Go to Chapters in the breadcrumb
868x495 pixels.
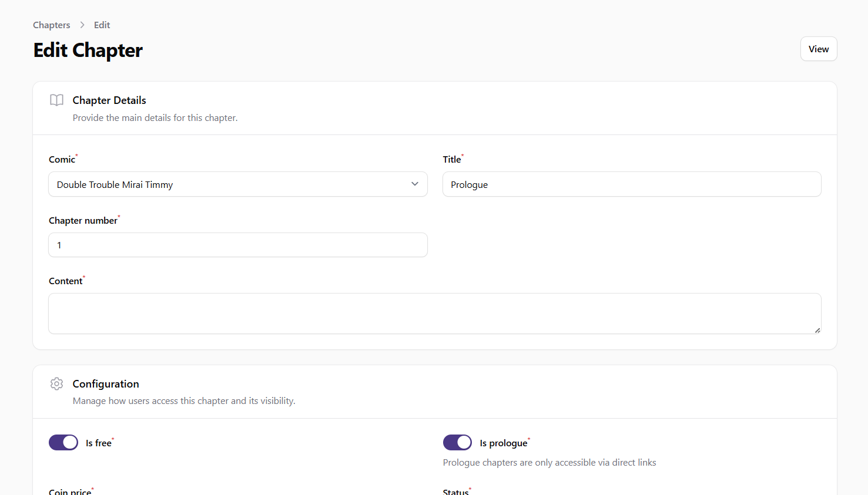51,25
